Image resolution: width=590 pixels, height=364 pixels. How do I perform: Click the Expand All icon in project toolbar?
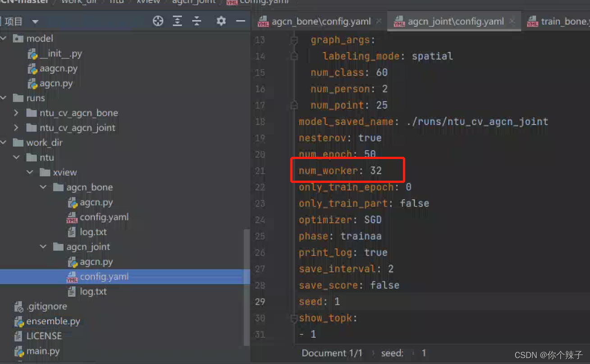point(178,21)
